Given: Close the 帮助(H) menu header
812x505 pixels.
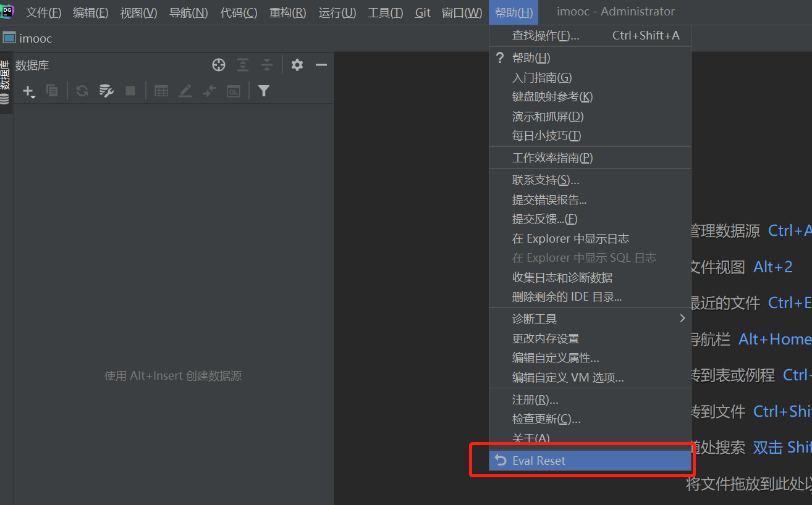Looking at the screenshot, I should coord(514,12).
